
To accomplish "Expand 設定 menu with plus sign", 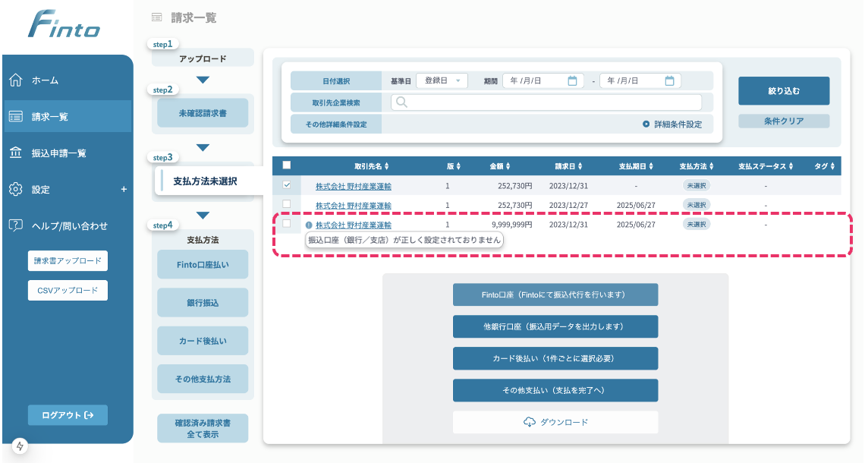I will [124, 189].
